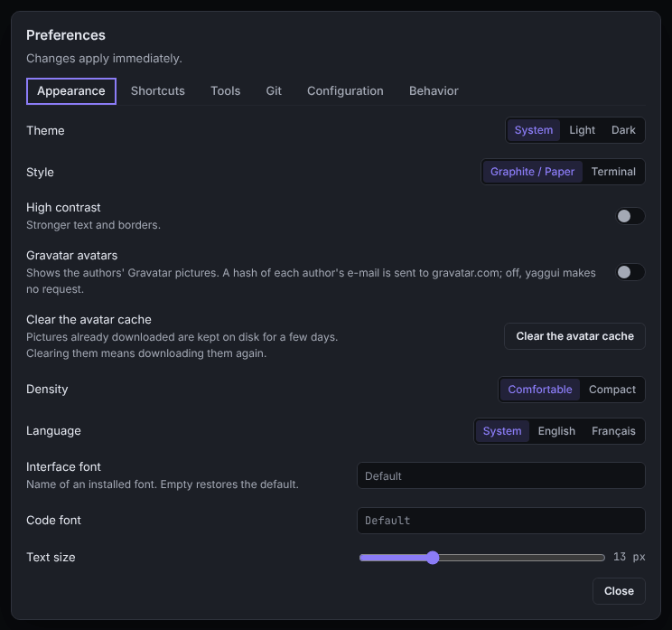Click the 'Density' label
This screenshot has width=672, height=630.
pos(47,389)
